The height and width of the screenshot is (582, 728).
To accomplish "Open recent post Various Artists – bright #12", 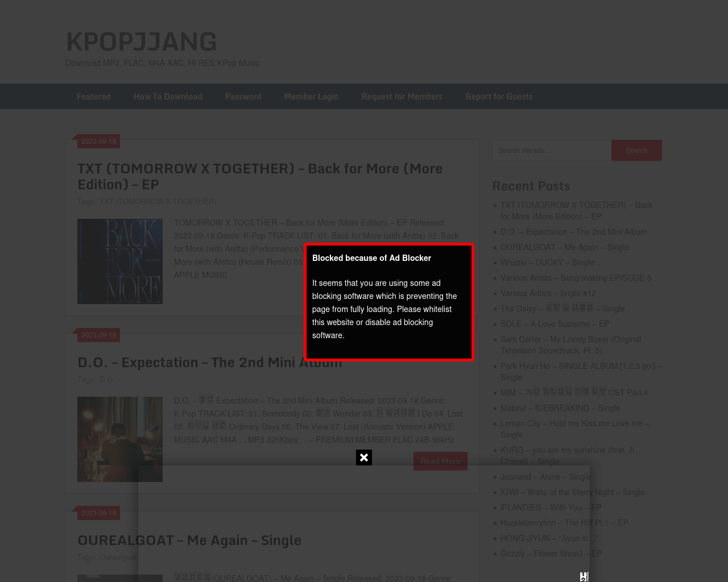I will coord(548,293).
